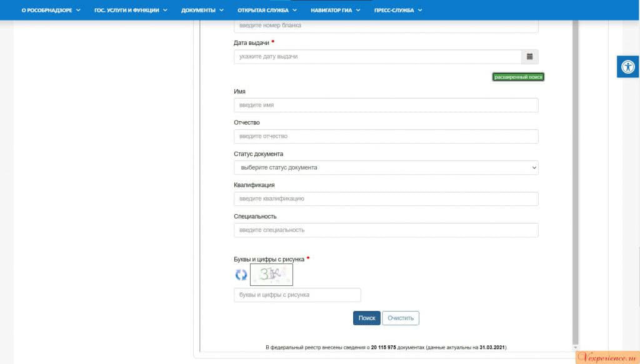
Task: Select the Квалификация text field
Action: (x=386, y=199)
